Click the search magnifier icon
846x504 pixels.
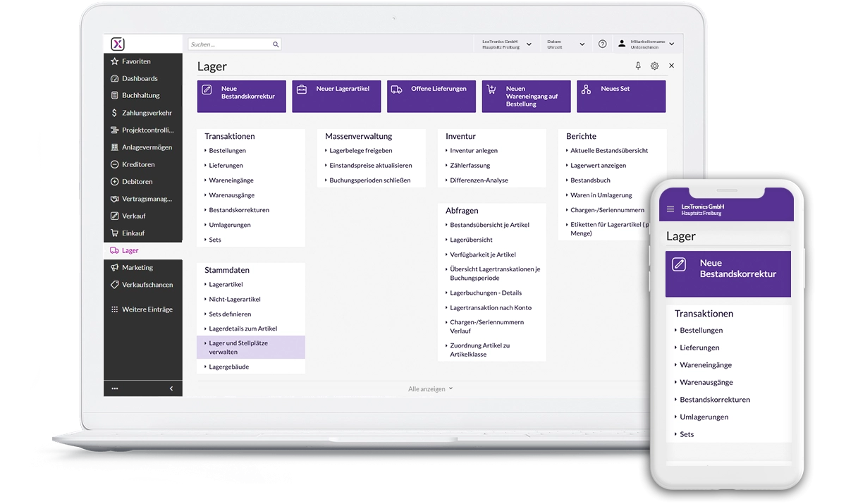(276, 44)
